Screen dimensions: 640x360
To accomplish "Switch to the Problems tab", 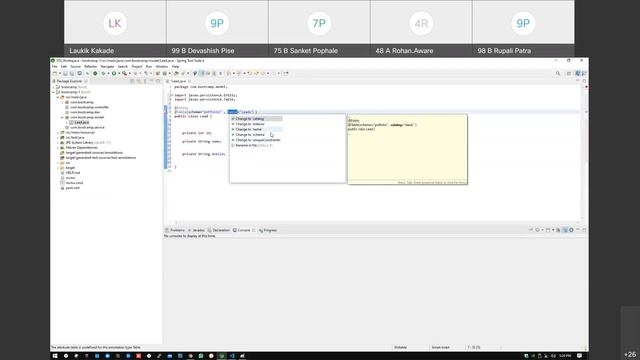I will [x=175, y=230].
